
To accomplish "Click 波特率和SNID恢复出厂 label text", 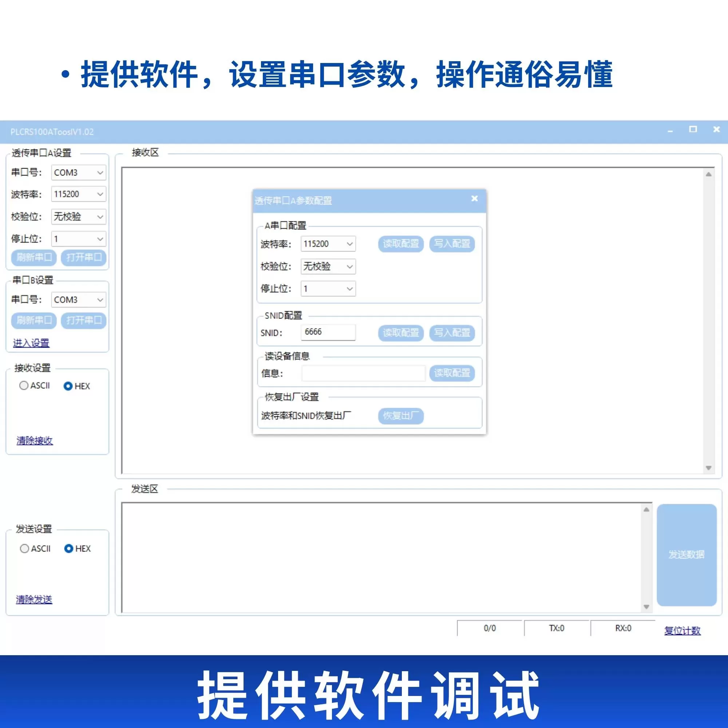I will 306,416.
